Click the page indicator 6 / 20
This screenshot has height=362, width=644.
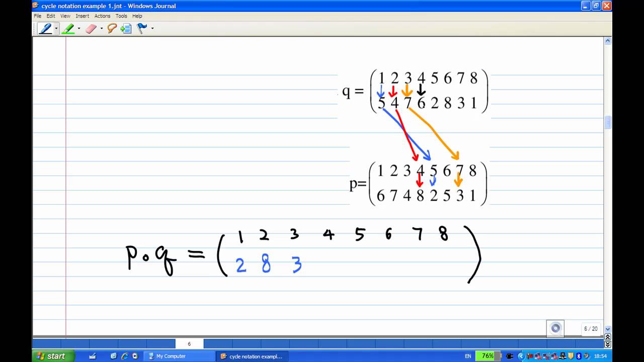pyautogui.click(x=591, y=329)
